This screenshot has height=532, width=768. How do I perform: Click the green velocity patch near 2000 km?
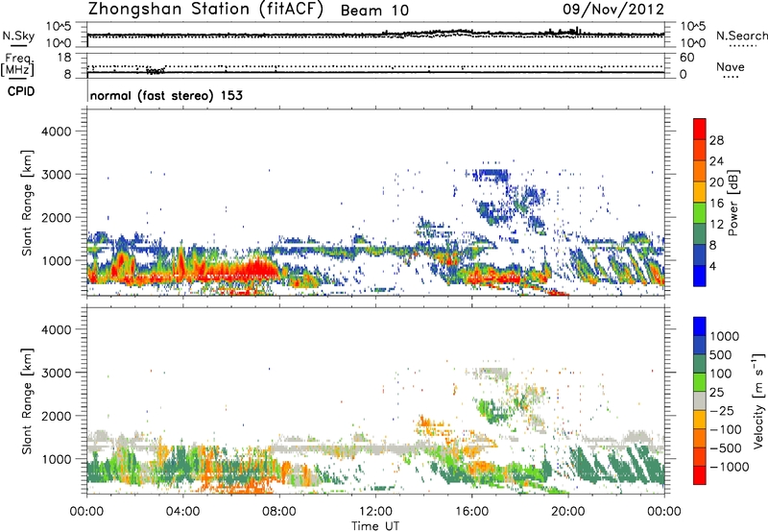click(492, 410)
